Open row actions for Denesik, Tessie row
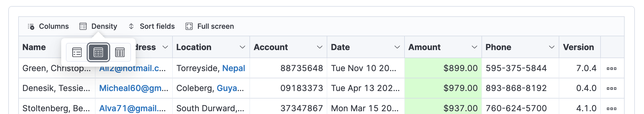The image size is (644, 114). (612, 89)
